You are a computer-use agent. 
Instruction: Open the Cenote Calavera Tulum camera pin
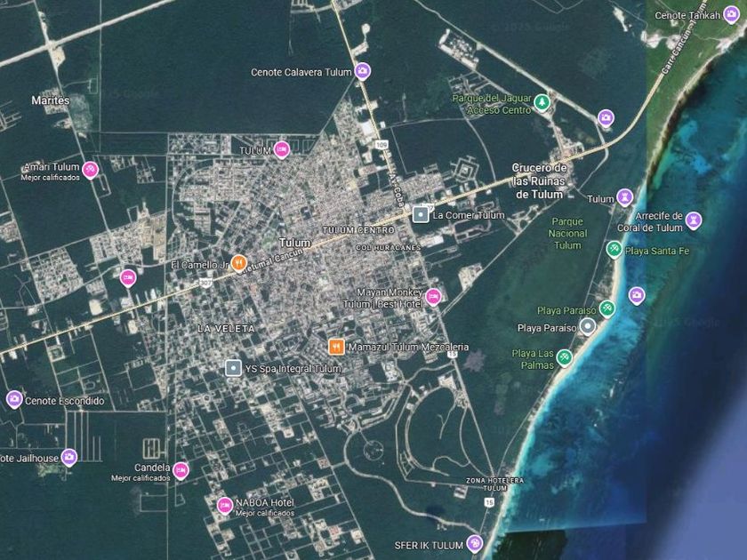[363, 71]
